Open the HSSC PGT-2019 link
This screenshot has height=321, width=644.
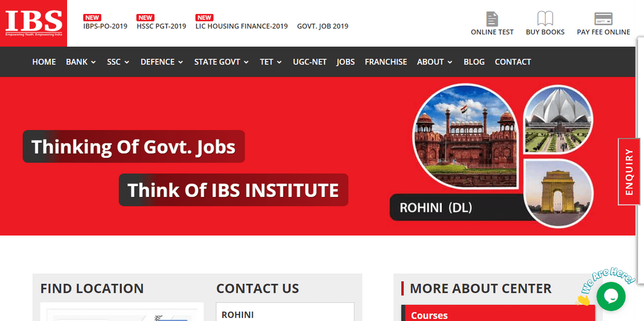pyautogui.click(x=162, y=26)
